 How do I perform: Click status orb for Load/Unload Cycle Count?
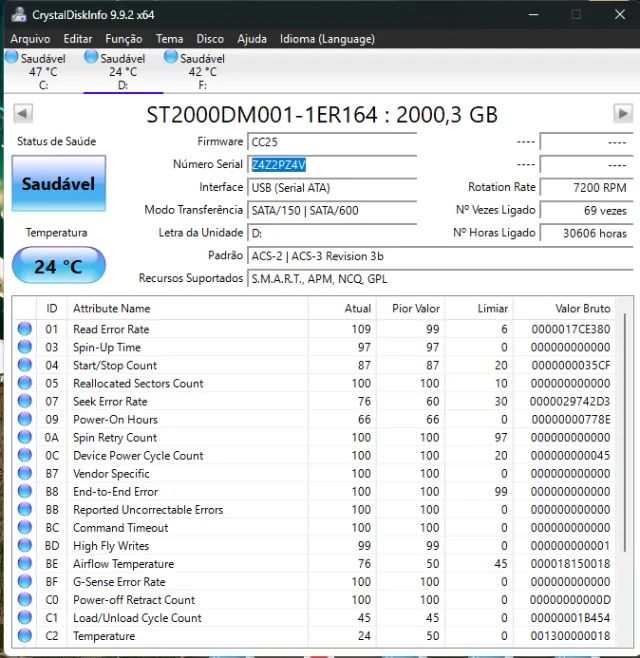[x=25, y=617]
